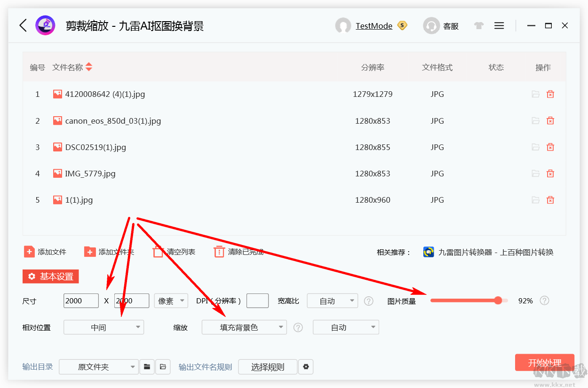Viewport: 588px width, 388px height.
Task: Select the 基本设置 settings tab
Action: [50, 276]
